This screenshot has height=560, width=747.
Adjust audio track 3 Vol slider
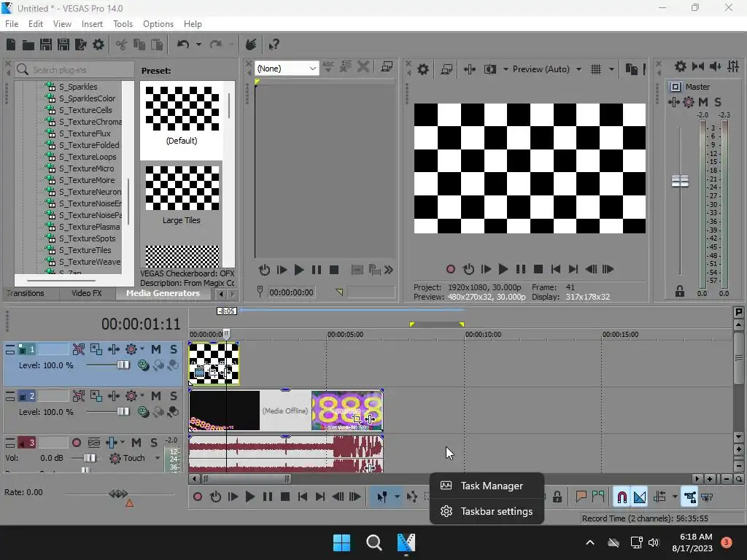pos(89,458)
